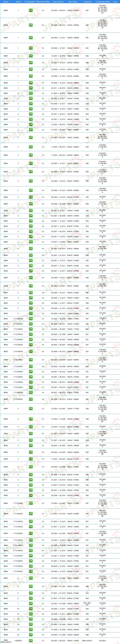Image resolution: width=120 pixels, height=644 pixels.
Task: Select fuel icon in BMW 1 E82 160kW/218KM row
Action: pyautogui.click(x=31, y=56)
